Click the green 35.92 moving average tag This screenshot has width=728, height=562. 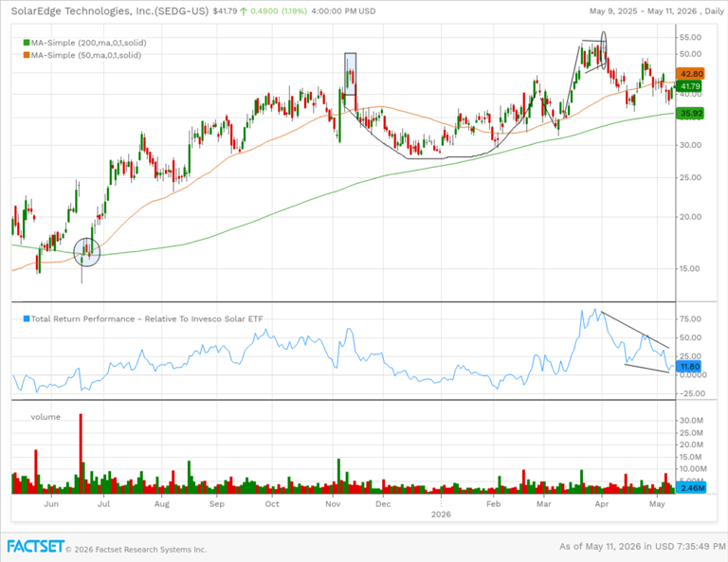690,113
